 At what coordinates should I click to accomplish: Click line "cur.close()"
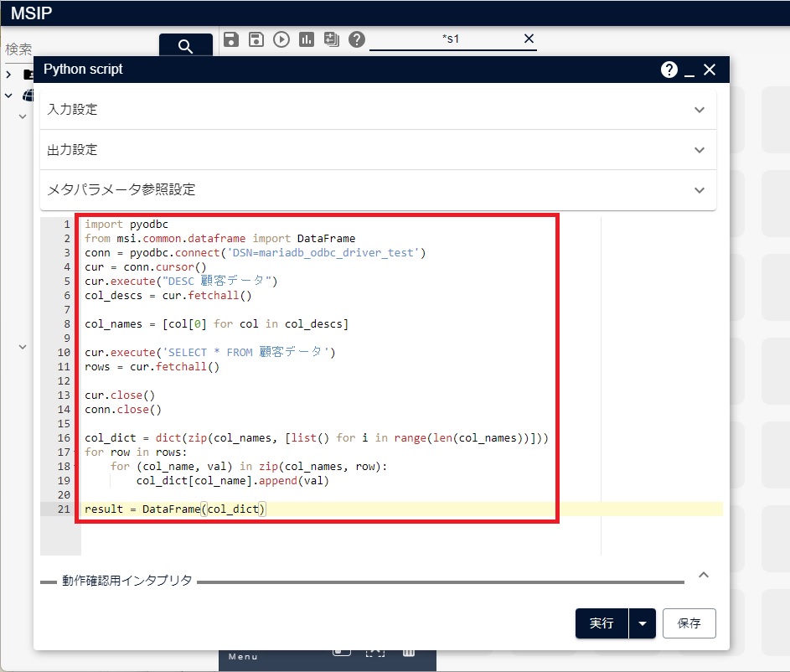pyautogui.click(x=120, y=395)
